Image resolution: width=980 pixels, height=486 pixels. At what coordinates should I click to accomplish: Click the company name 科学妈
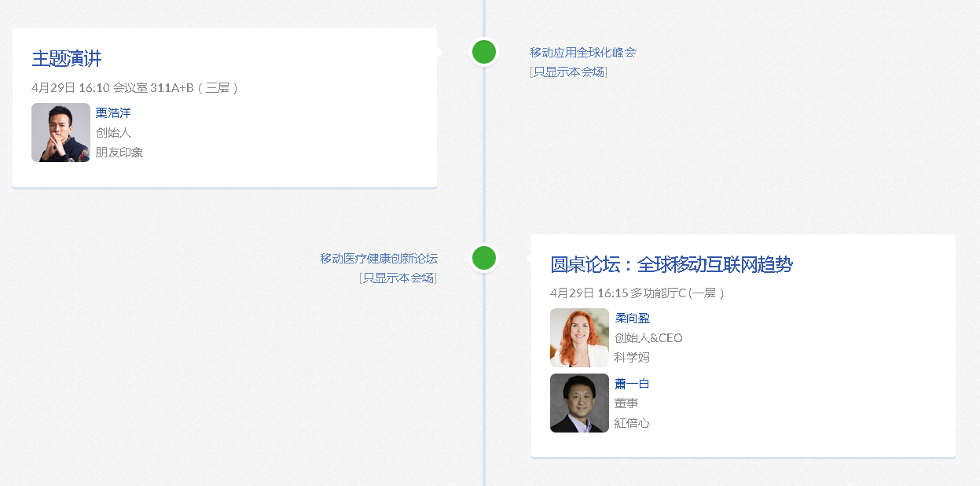(632, 358)
